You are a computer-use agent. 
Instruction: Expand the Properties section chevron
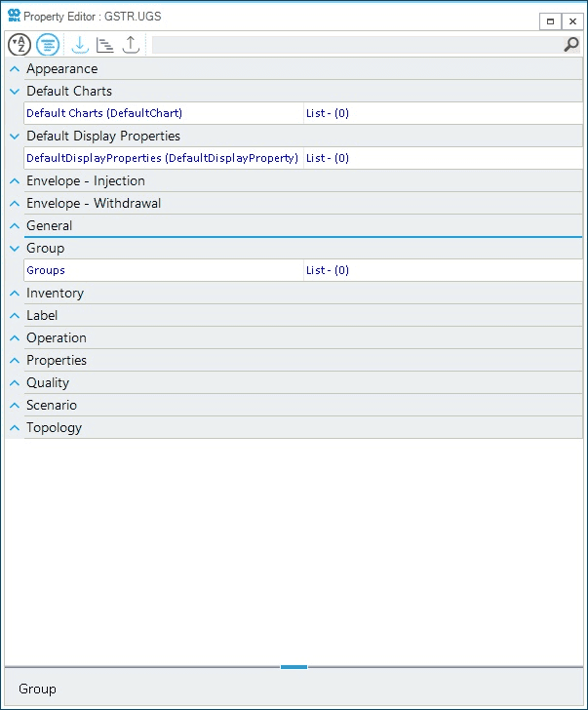pyautogui.click(x=15, y=361)
